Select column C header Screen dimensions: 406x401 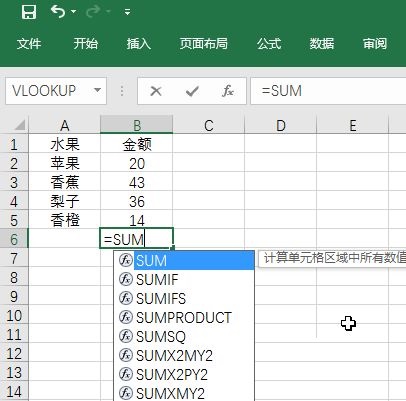[x=209, y=125]
